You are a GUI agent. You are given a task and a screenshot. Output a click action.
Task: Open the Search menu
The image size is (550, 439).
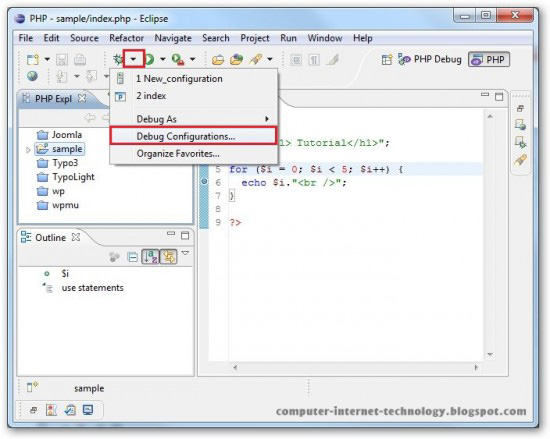tap(216, 38)
